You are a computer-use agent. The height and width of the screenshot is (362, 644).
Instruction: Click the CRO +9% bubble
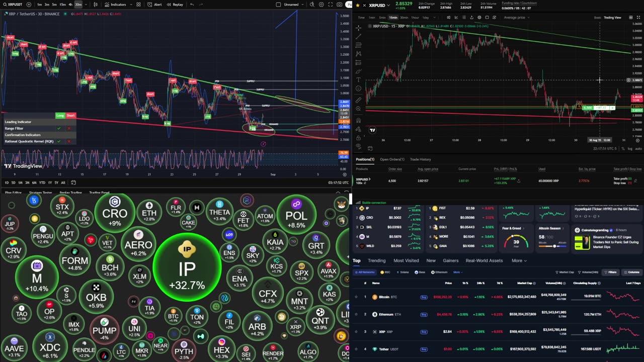point(115,213)
